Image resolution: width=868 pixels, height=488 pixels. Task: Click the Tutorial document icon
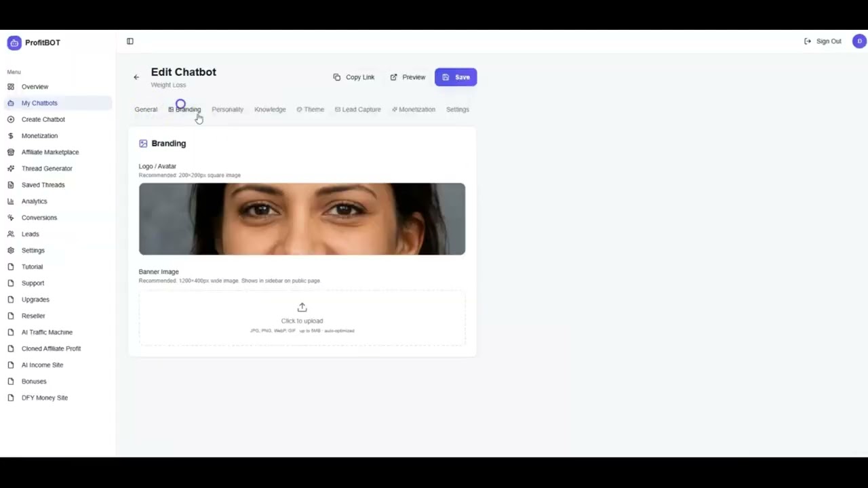[x=11, y=266]
